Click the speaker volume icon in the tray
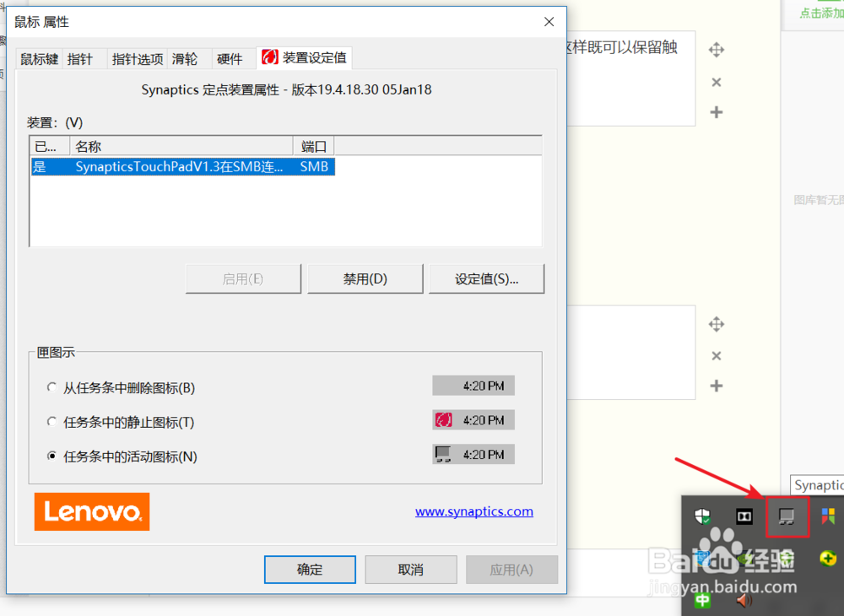 744,601
